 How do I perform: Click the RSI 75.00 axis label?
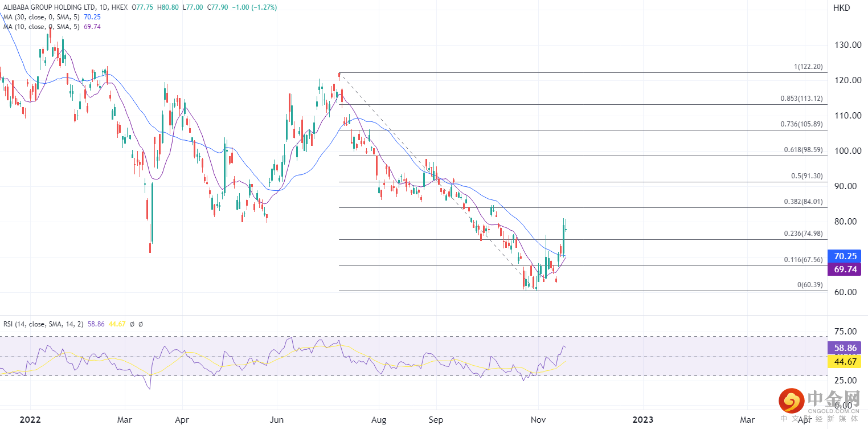tap(845, 332)
